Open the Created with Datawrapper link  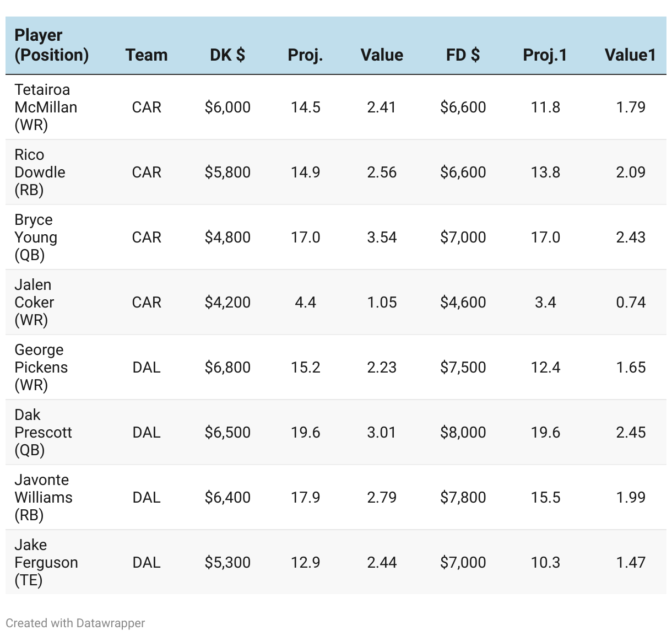pos(75,623)
